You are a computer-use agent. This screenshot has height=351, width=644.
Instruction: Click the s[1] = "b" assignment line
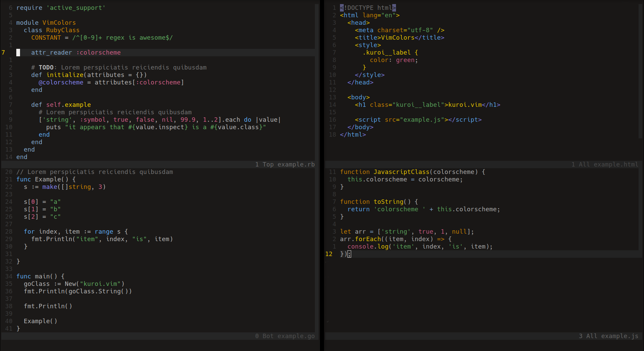pyautogui.click(x=42, y=209)
